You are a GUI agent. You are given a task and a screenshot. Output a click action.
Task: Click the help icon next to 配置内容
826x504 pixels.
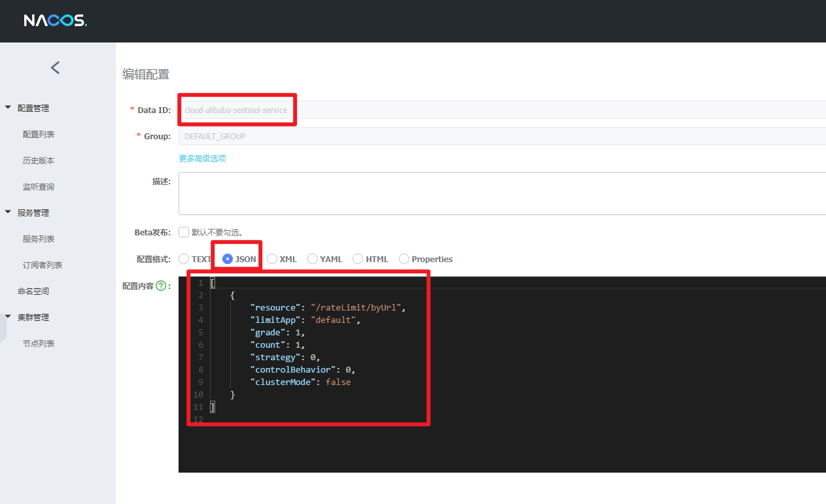[x=161, y=286]
